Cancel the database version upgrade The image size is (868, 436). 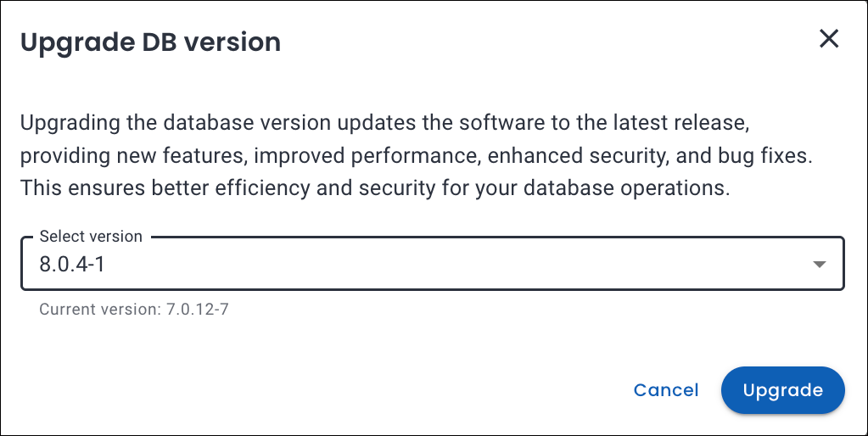(x=666, y=390)
